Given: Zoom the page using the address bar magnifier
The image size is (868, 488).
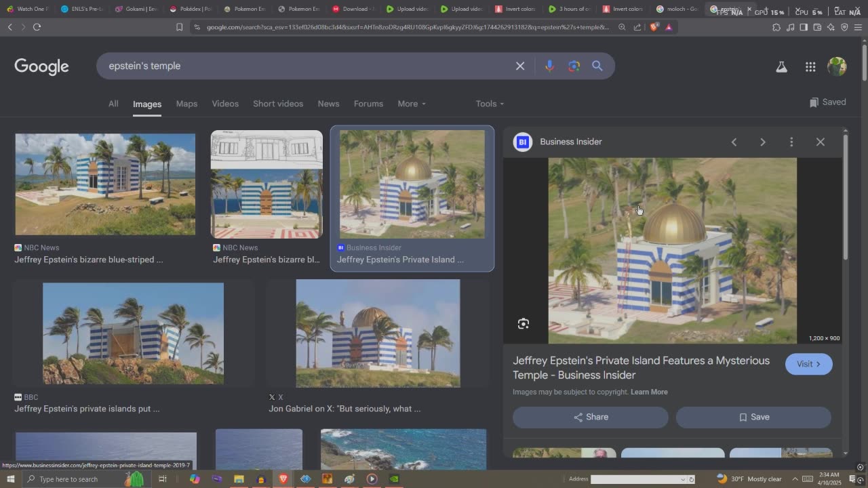Looking at the screenshot, I should pyautogui.click(x=622, y=27).
